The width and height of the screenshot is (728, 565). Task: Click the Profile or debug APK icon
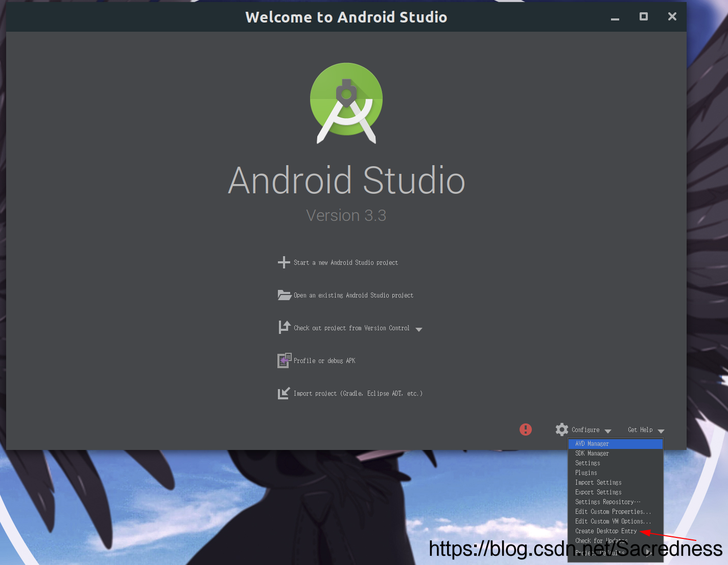(x=285, y=360)
